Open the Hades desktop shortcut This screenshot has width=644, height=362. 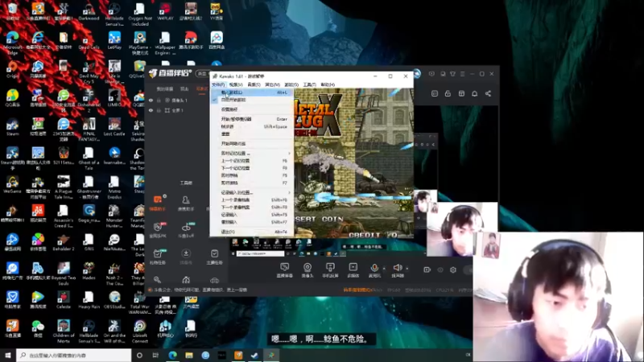click(89, 270)
